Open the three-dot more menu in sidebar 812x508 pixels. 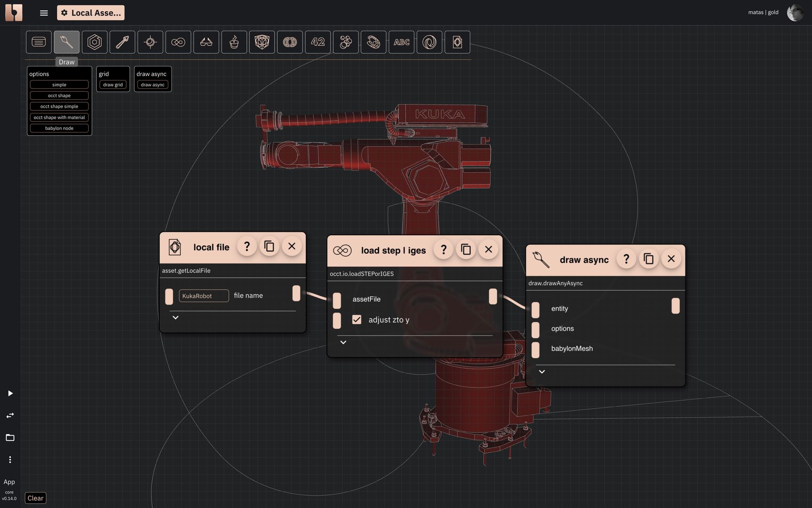point(10,460)
